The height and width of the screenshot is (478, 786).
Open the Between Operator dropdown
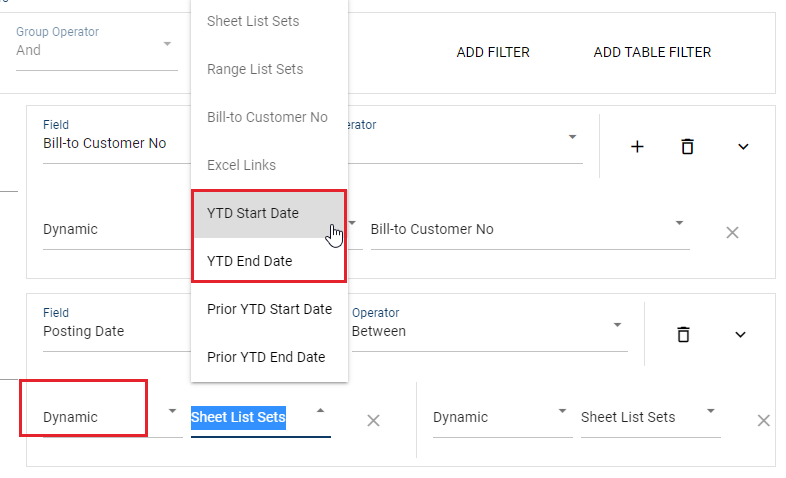[x=489, y=329]
